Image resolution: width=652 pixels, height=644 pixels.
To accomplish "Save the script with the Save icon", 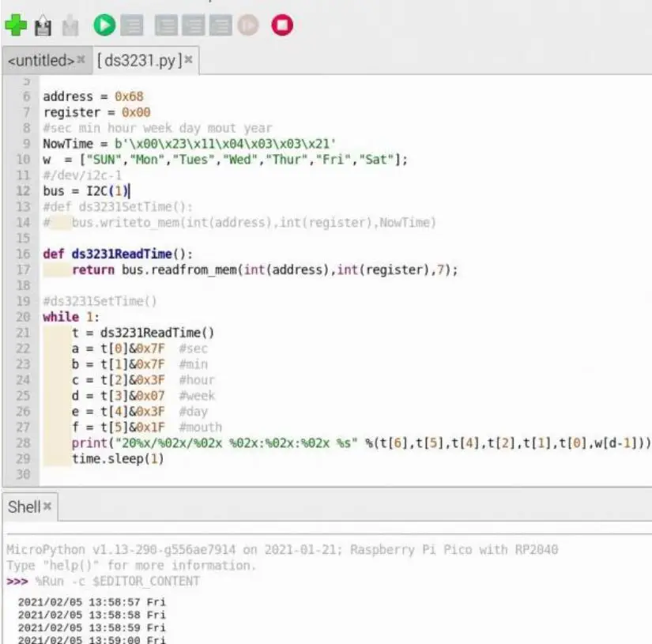I will tap(71, 27).
